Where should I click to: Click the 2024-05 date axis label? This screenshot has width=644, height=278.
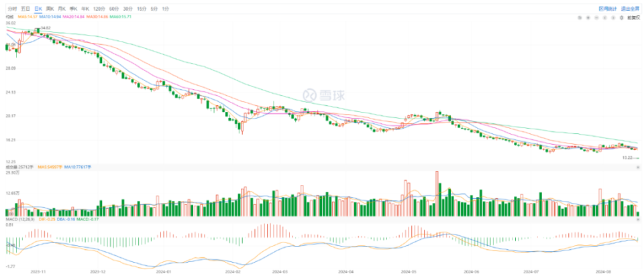click(x=409, y=271)
